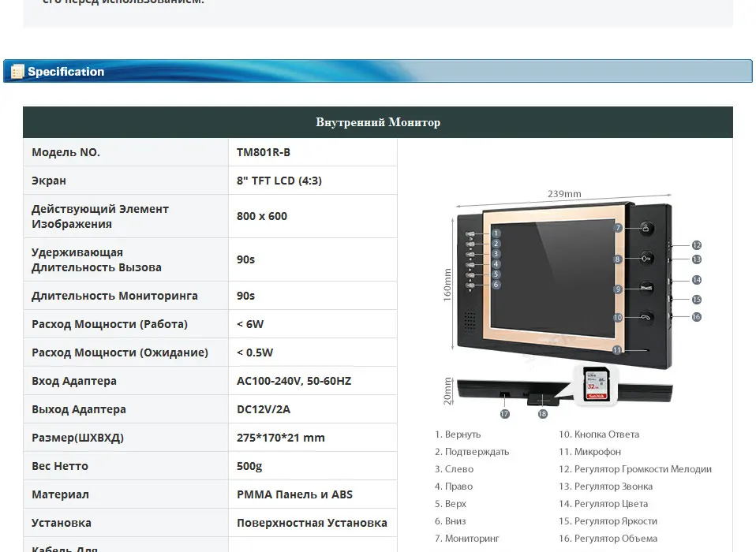This screenshot has height=552, width=756.
Task: Click callout number 10 answer button marker
Action: (618, 318)
